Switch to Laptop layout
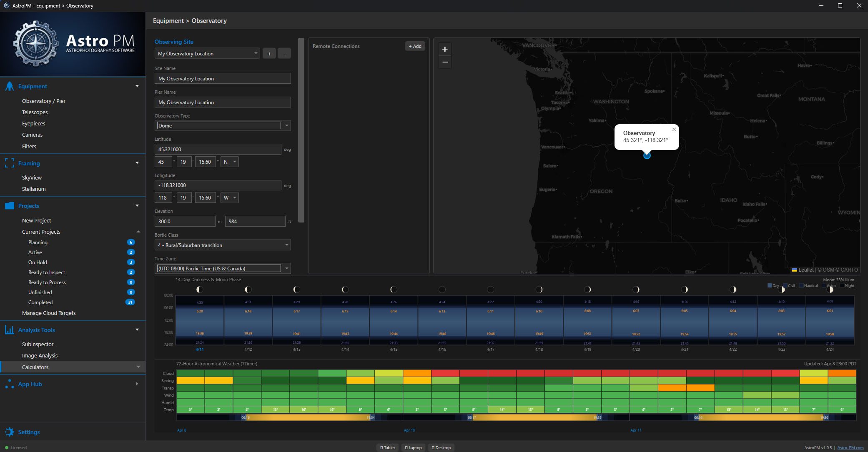Viewport: 868px width, 452px height. click(x=413, y=447)
